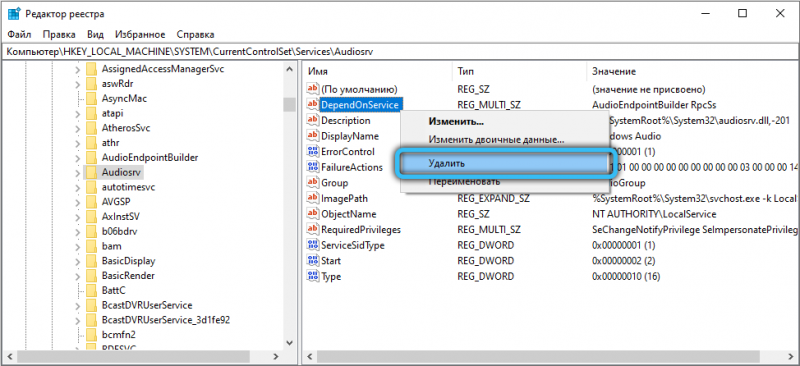The image size is (800, 366).
Task: Click the string icon beside ObjectName
Action: (312, 213)
